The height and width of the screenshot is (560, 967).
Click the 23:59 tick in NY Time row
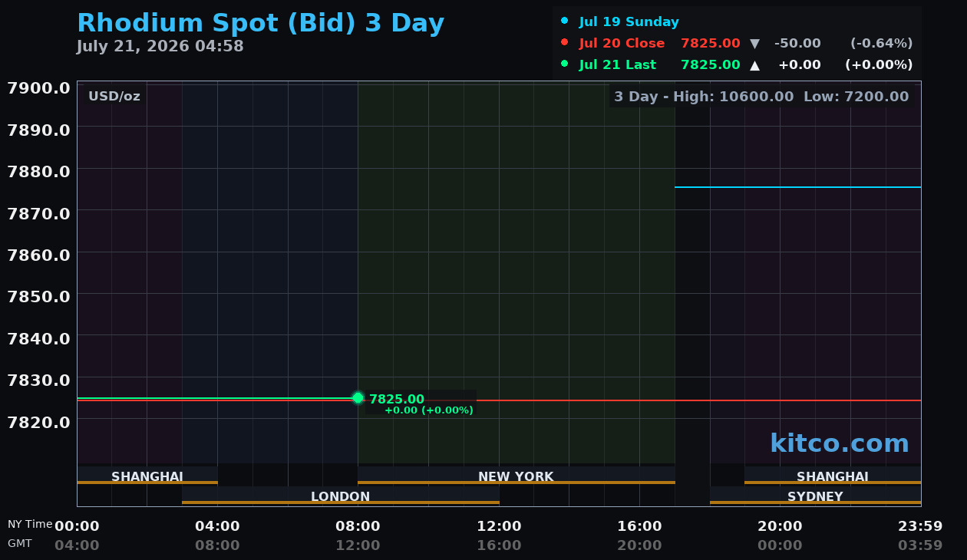coord(920,526)
